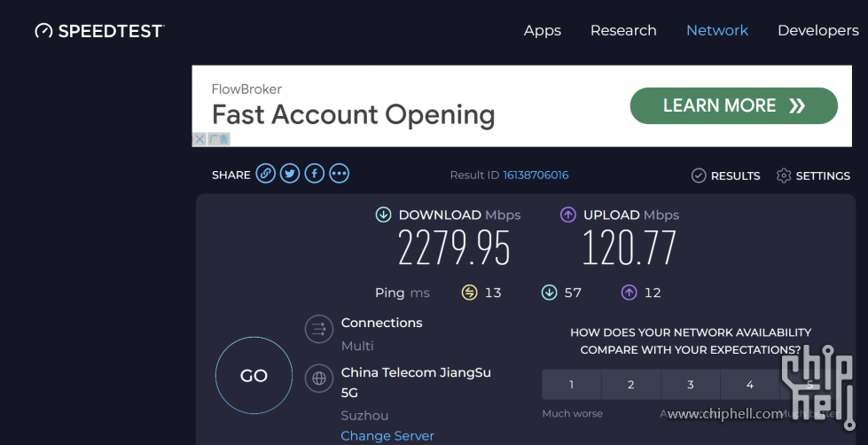
Task: Click the download ping latency icon
Action: (x=549, y=293)
